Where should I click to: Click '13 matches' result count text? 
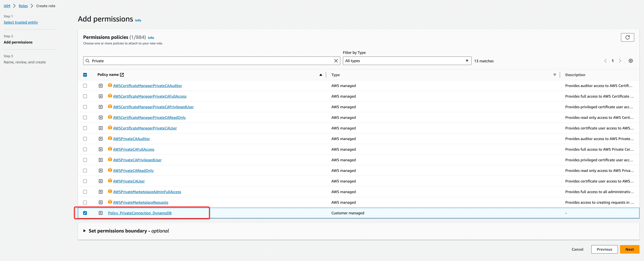coord(484,61)
